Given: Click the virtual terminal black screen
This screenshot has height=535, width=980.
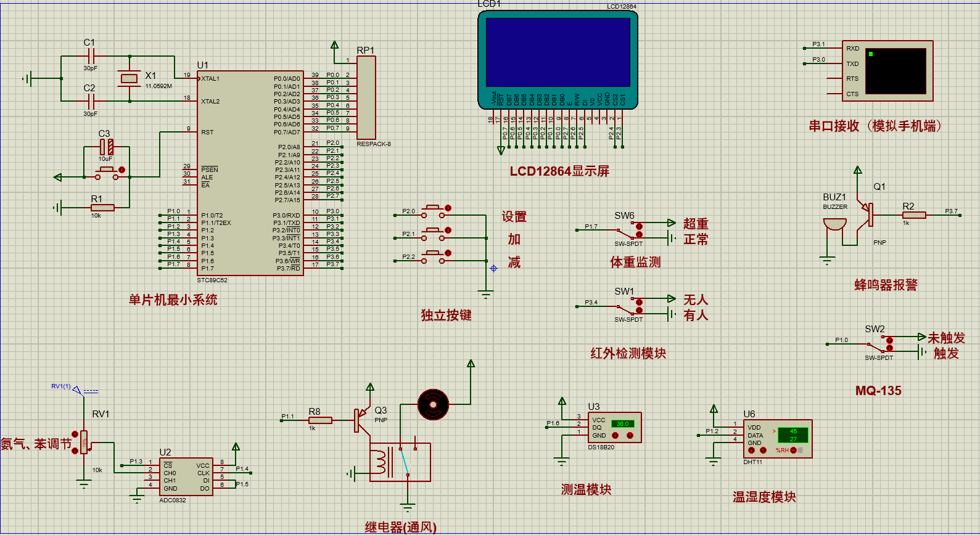Looking at the screenshot, I should click(896, 71).
